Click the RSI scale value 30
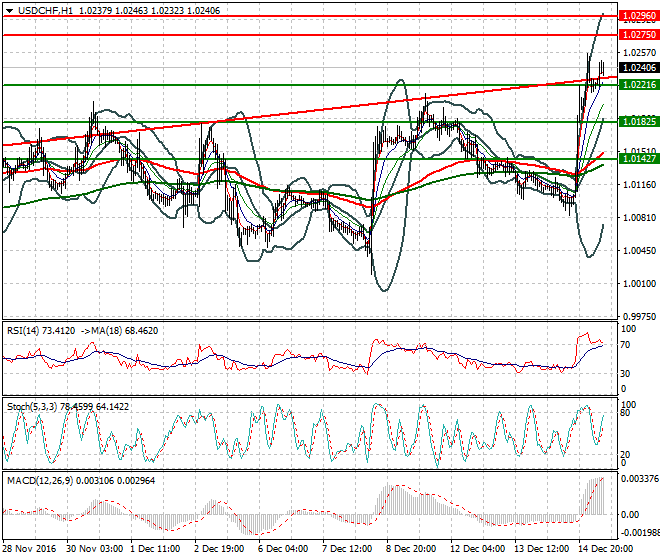This screenshot has width=660, height=560. click(626, 373)
